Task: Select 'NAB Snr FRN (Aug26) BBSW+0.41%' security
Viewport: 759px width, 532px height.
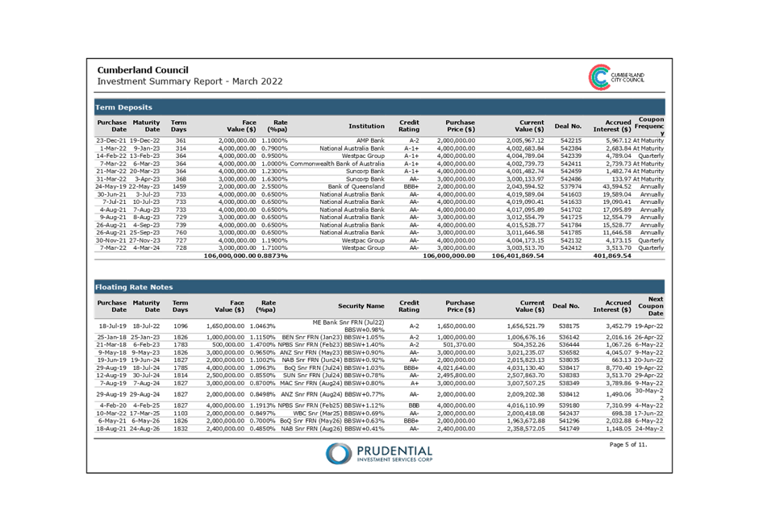Action: [x=332, y=429]
